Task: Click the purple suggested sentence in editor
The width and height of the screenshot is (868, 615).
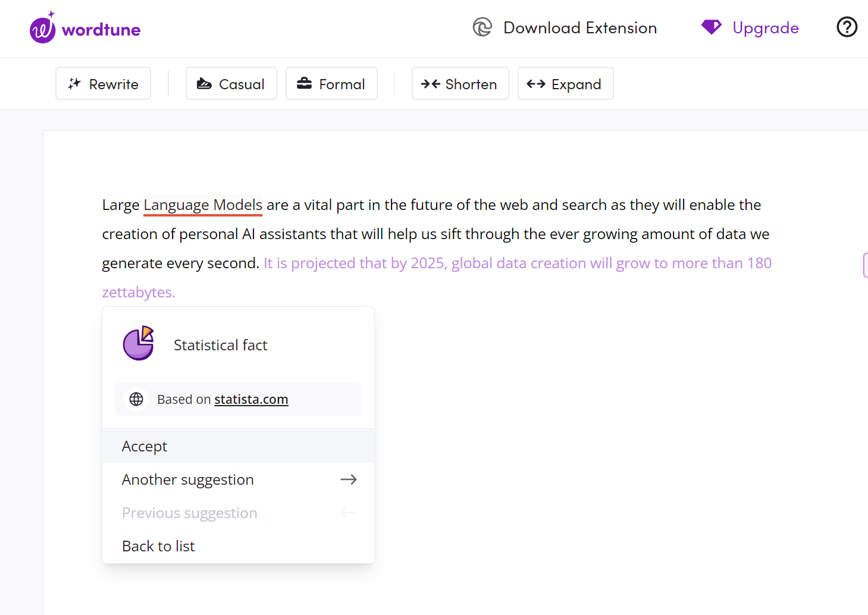Action: click(x=517, y=263)
